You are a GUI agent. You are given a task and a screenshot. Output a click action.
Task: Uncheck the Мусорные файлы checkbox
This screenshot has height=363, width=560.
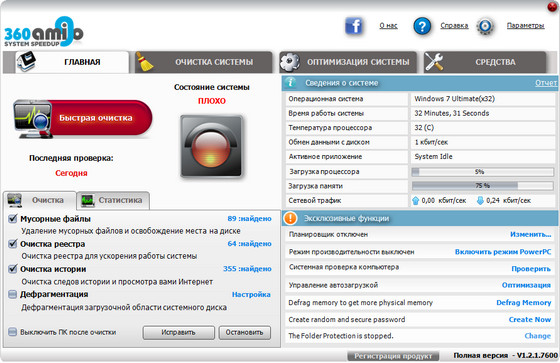point(12,218)
